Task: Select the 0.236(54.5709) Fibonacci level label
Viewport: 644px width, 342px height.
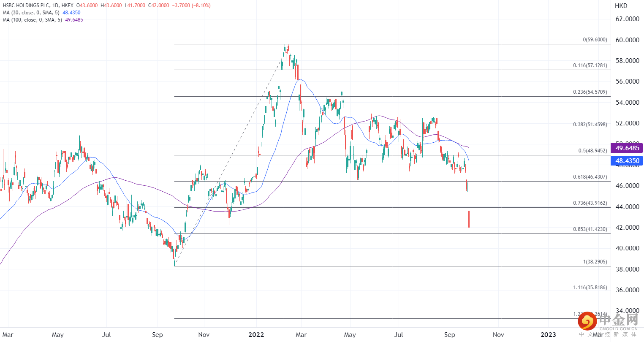Action: click(590, 92)
